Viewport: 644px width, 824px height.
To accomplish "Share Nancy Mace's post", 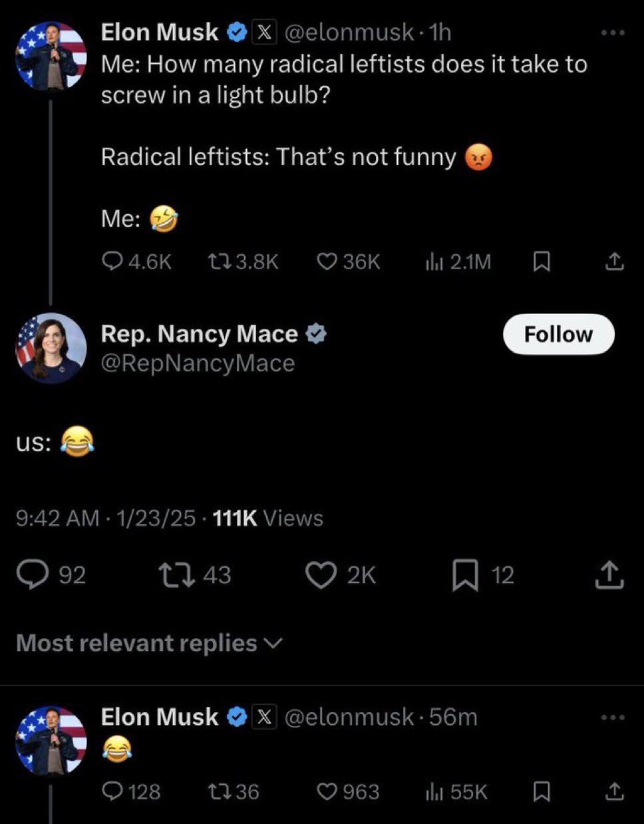I will 609,575.
